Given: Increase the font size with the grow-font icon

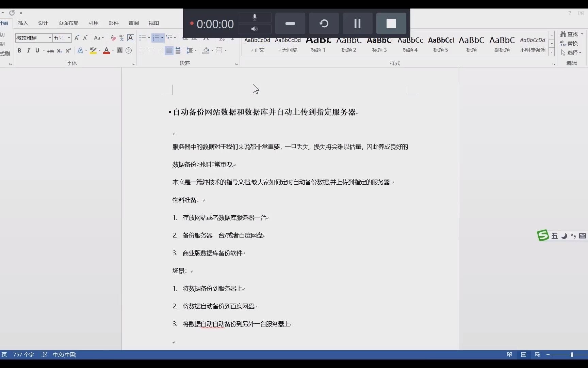Looking at the screenshot, I should 77,38.
